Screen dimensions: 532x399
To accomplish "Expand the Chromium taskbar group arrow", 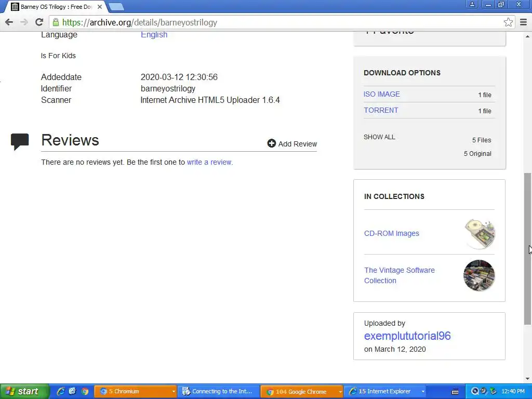I will (174, 392).
